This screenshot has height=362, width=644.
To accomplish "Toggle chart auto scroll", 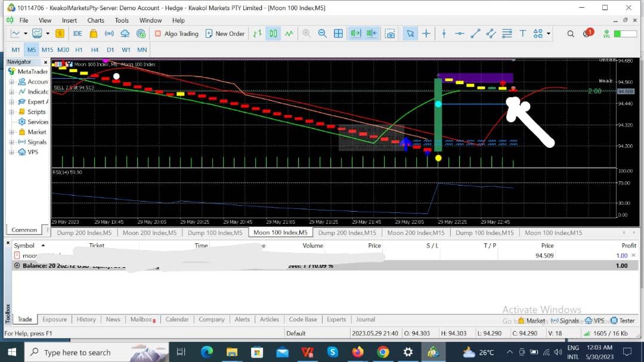I will pos(355,33).
